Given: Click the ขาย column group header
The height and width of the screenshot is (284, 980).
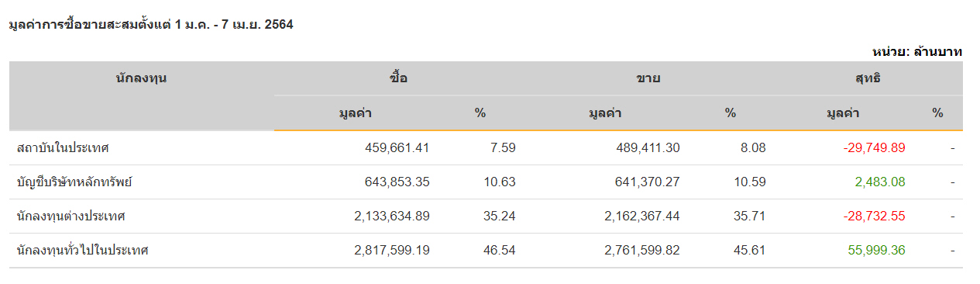Looking at the screenshot, I should tap(649, 78).
